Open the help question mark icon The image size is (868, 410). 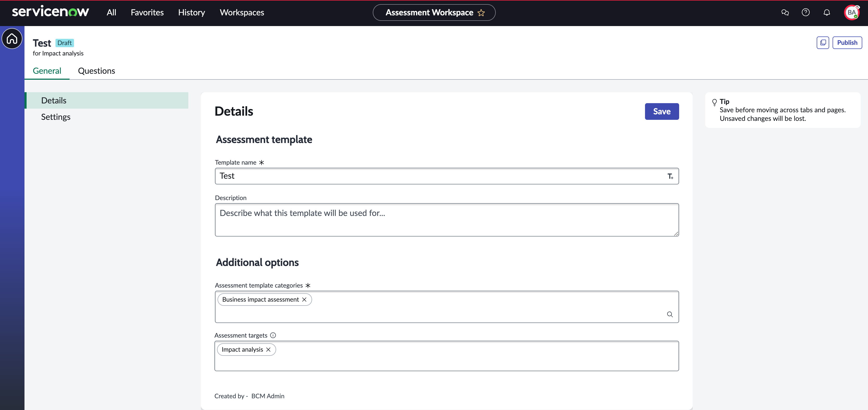click(805, 13)
